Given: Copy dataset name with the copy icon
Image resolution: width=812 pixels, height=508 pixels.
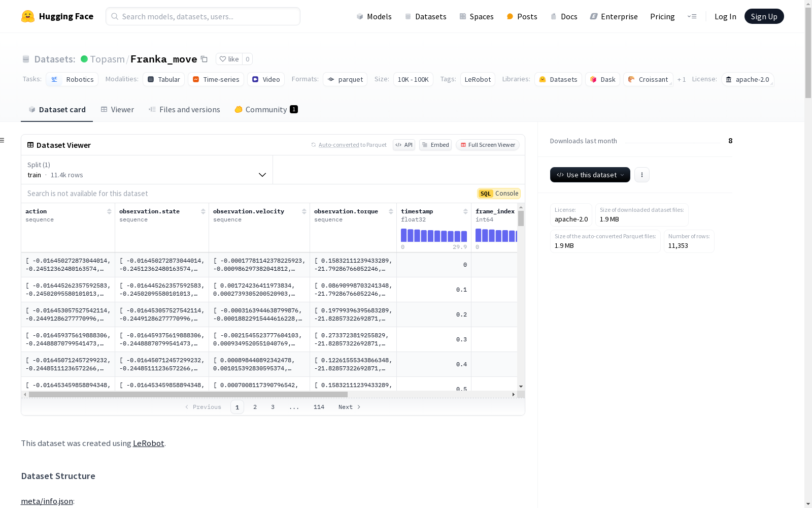Looking at the screenshot, I should [x=204, y=59].
